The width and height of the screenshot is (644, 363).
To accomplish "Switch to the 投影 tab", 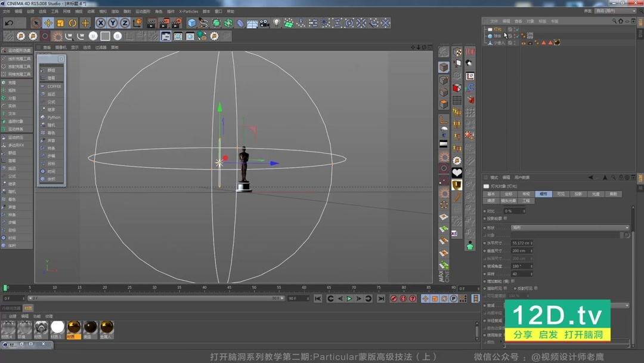I will pos(578,194).
